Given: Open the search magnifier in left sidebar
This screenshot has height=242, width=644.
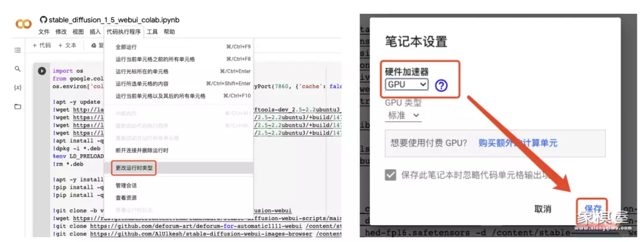Looking at the screenshot, I should (17, 69).
